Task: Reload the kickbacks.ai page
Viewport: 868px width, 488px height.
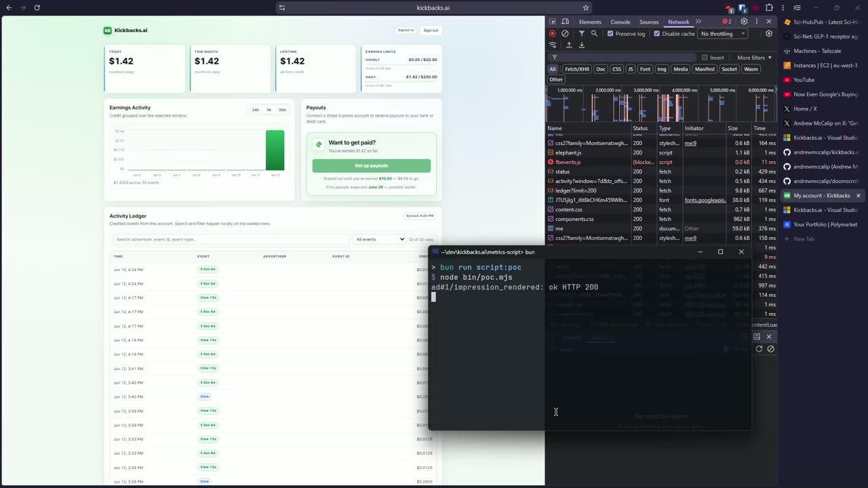Action: [x=37, y=7]
